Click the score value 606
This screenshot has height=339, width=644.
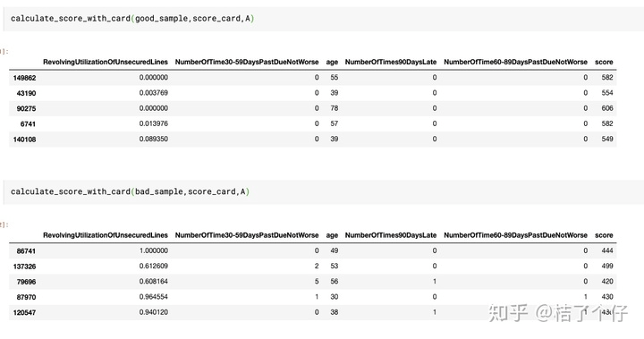click(607, 108)
